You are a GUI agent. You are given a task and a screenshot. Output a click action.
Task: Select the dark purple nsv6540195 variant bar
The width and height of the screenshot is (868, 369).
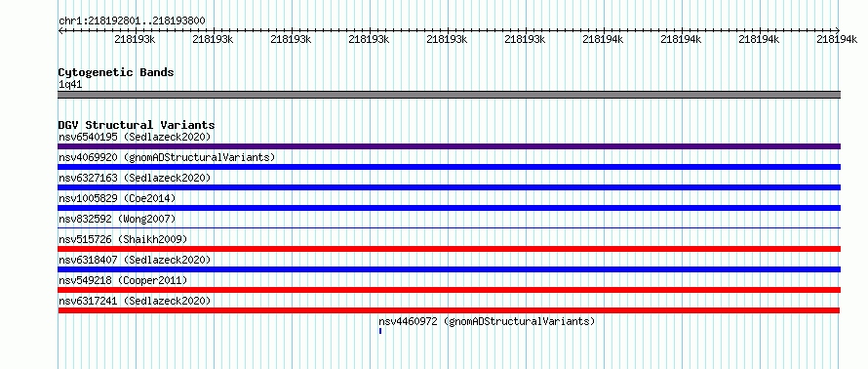click(x=449, y=146)
